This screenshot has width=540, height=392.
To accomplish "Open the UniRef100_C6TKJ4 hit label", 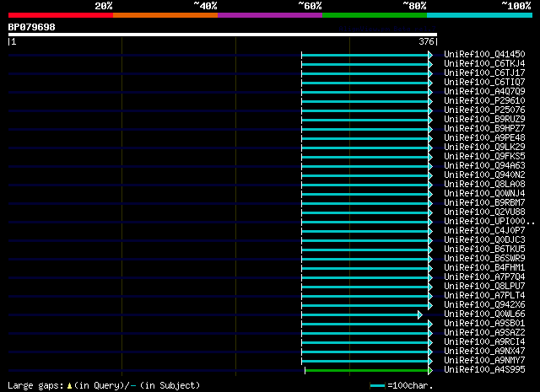I will [484, 64].
